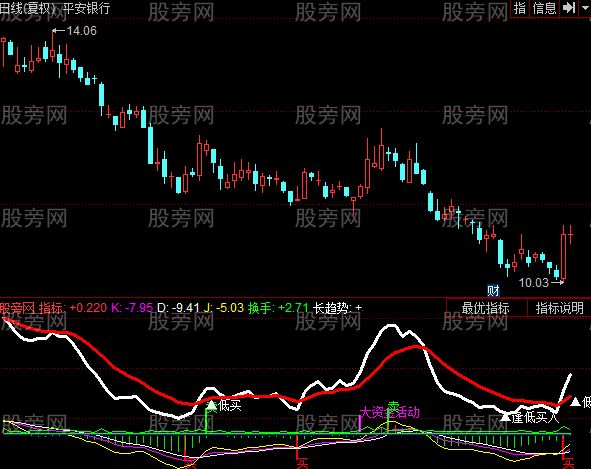Click the 长趋势 indicator label
The width and height of the screenshot is (591, 469).
point(331,308)
